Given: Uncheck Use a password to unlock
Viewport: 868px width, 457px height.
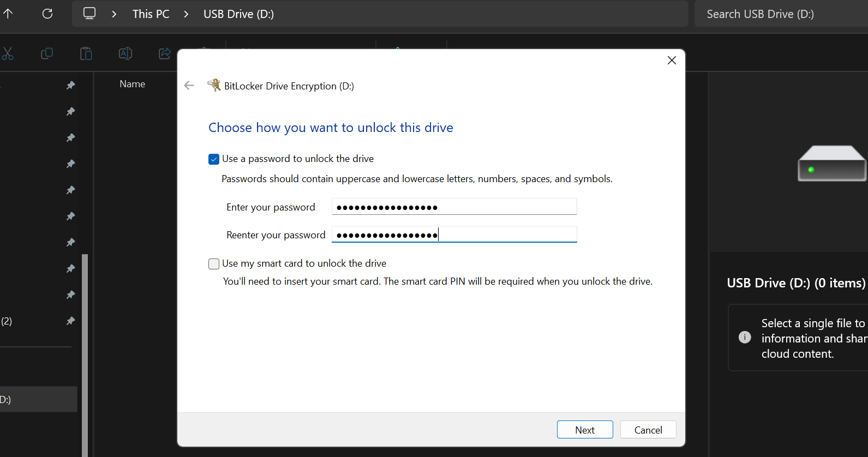Looking at the screenshot, I should [214, 159].
